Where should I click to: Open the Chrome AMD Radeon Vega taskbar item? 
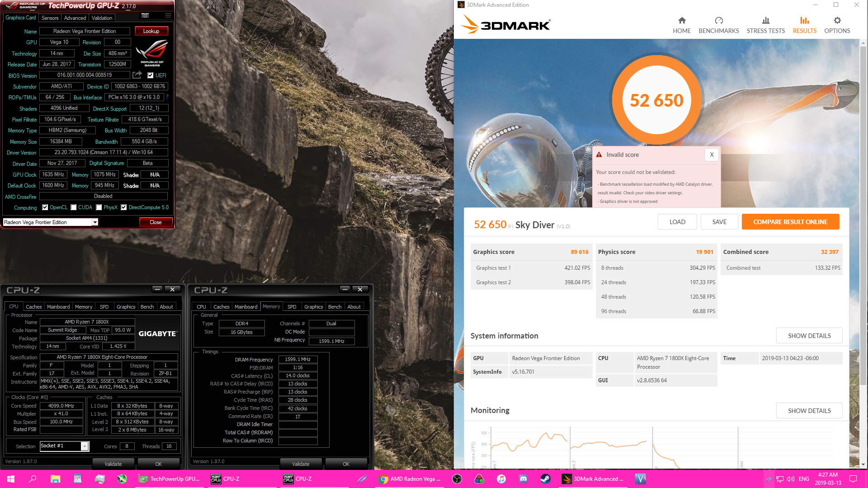click(x=410, y=479)
